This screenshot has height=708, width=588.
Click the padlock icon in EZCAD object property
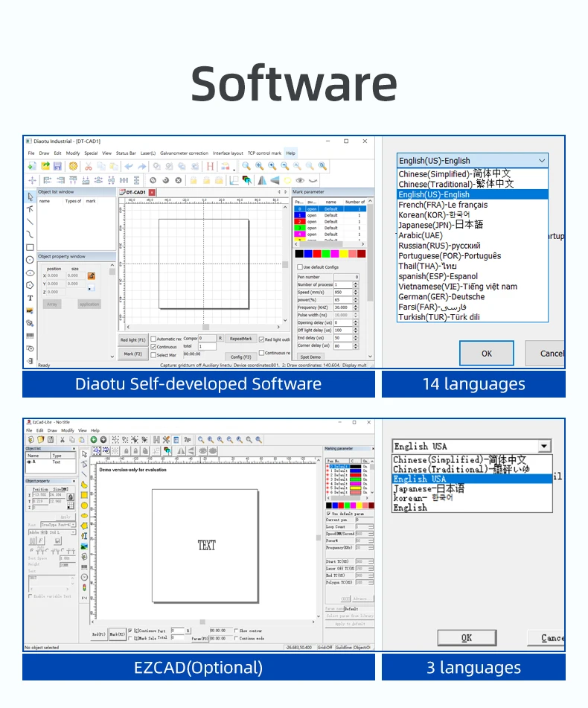pyautogui.click(x=71, y=497)
